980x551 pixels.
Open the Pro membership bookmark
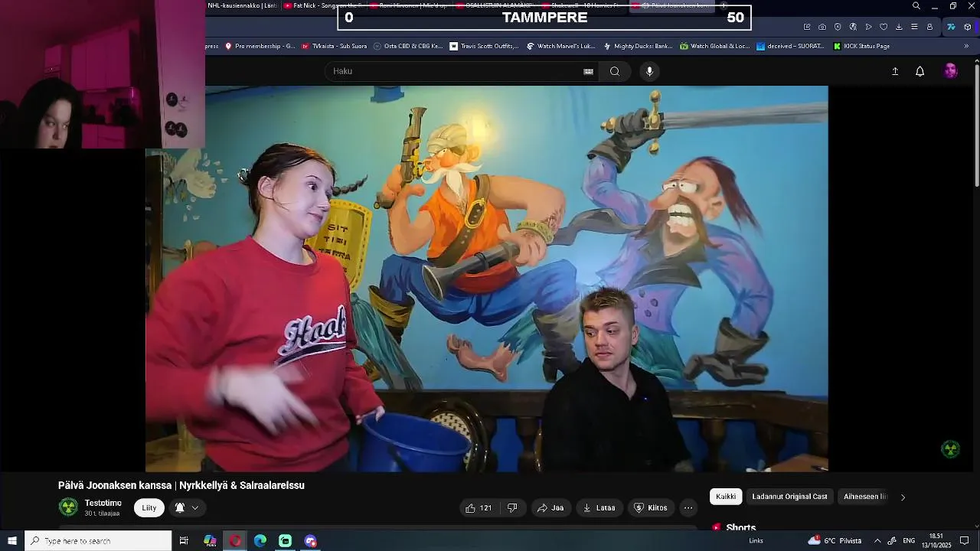tap(260, 46)
